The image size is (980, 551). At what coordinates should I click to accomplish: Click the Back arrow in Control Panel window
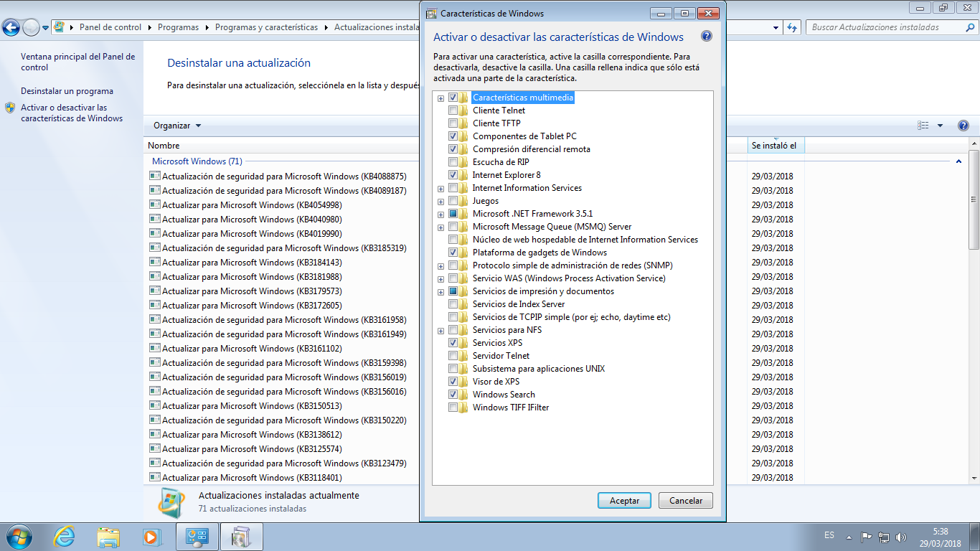pyautogui.click(x=11, y=28)
